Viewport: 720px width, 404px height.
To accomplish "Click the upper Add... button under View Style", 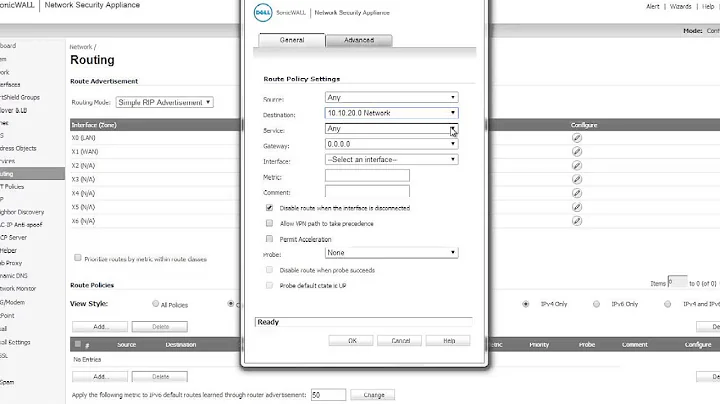I will (100, 326).
